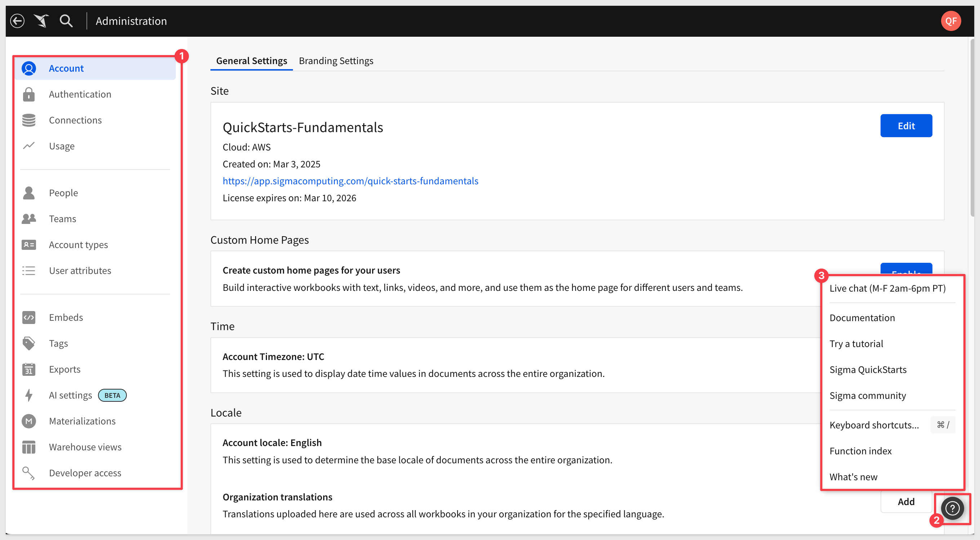The image size is (980, 540).
Task: Select Live chat in help menu
Action: coord(887,288)
